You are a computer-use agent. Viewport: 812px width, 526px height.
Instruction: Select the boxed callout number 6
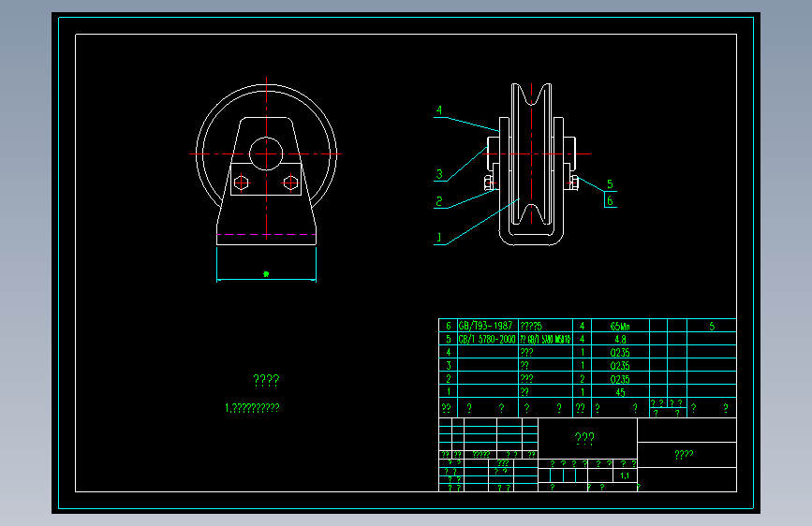point(610,200)
